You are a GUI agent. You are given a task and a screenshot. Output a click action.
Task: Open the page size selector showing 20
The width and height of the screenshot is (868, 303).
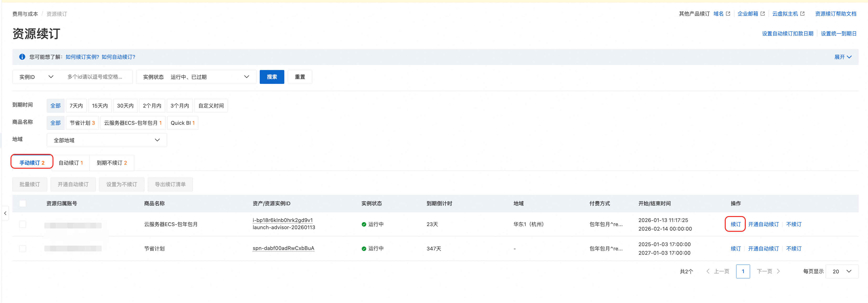[x=842, y=272]
